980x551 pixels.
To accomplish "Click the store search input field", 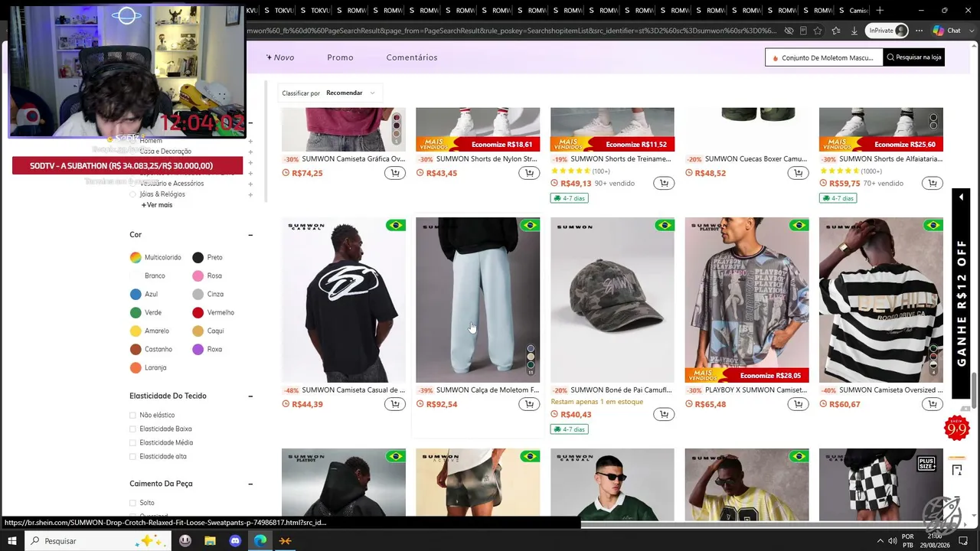I will tap(824, 57).
